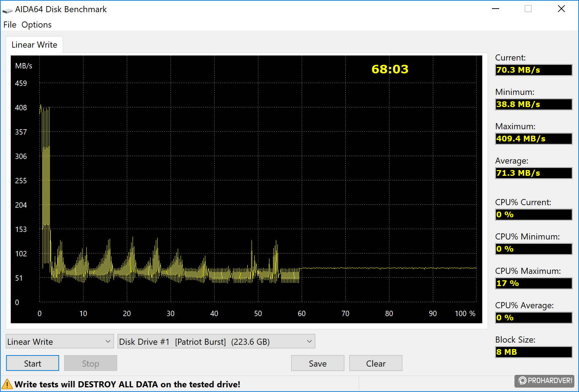Click the Current value 70.3 MB/s field
Image resolution: width=579 pixels, height=392 pixels.
coord(533,70)
